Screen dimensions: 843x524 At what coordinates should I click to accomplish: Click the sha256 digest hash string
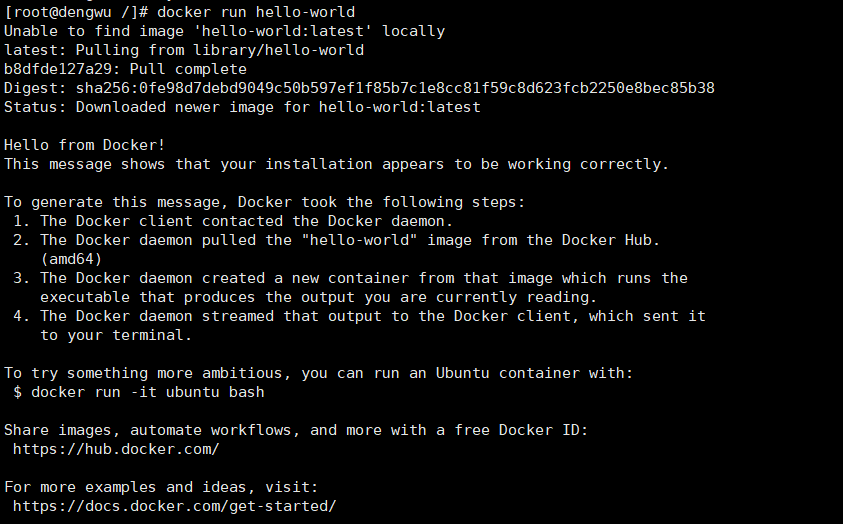pos(395,88)
